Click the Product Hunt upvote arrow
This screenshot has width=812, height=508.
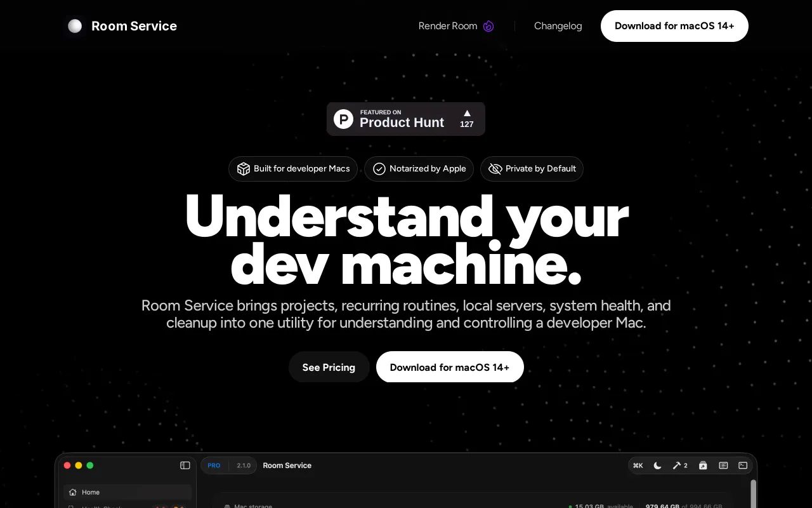click(x=467, y=113)
